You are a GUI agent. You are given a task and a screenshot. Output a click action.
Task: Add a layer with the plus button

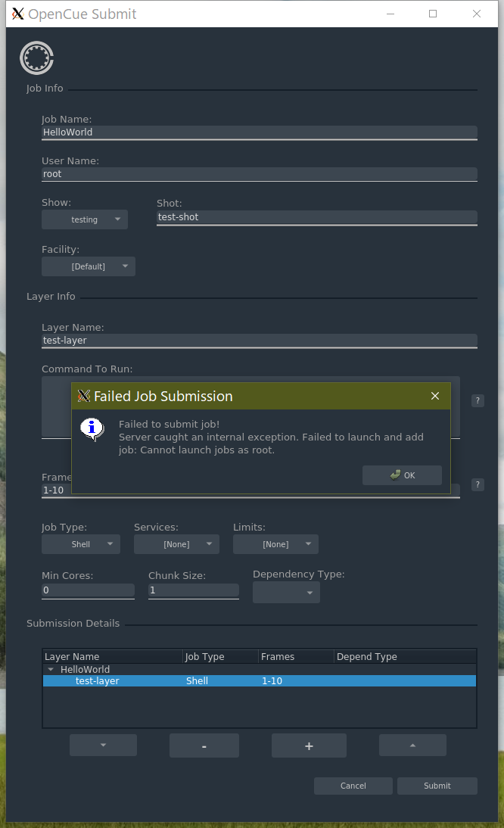click(309, 746)
